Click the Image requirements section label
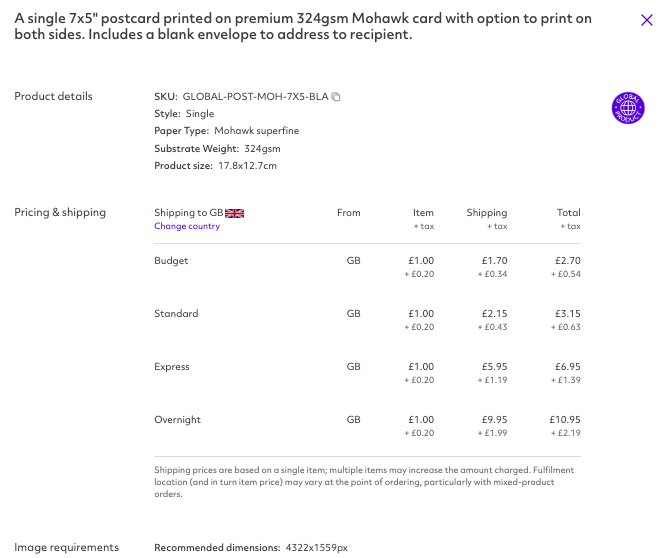This screenshot has width=670, height=558. (x=67, y=547)
